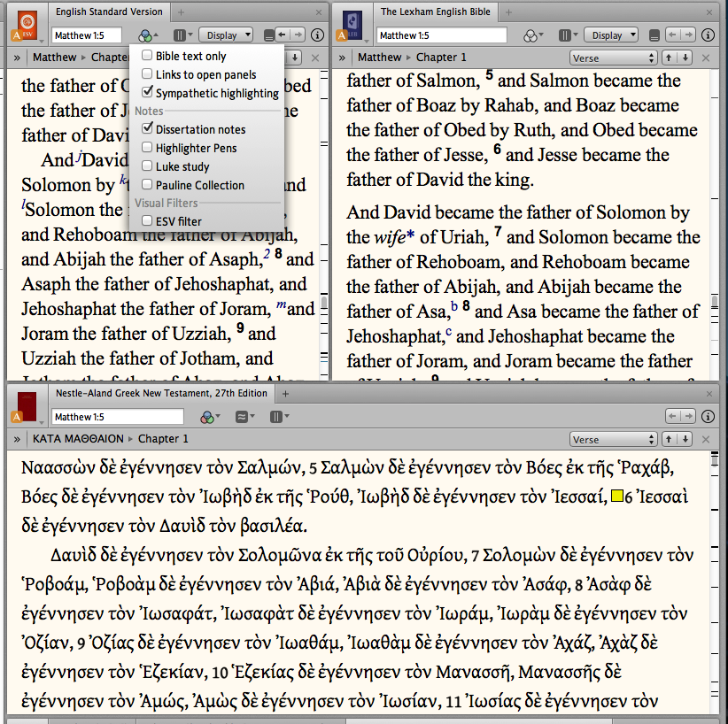Screen dimensions: 728x724
Task: Enable Luke study checkbox
Action: (147, 166)
